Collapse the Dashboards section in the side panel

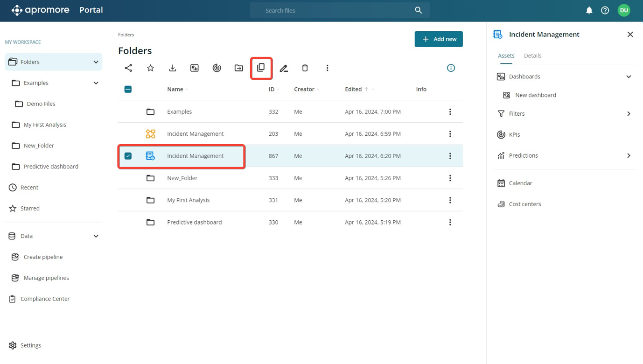[629, 77]
